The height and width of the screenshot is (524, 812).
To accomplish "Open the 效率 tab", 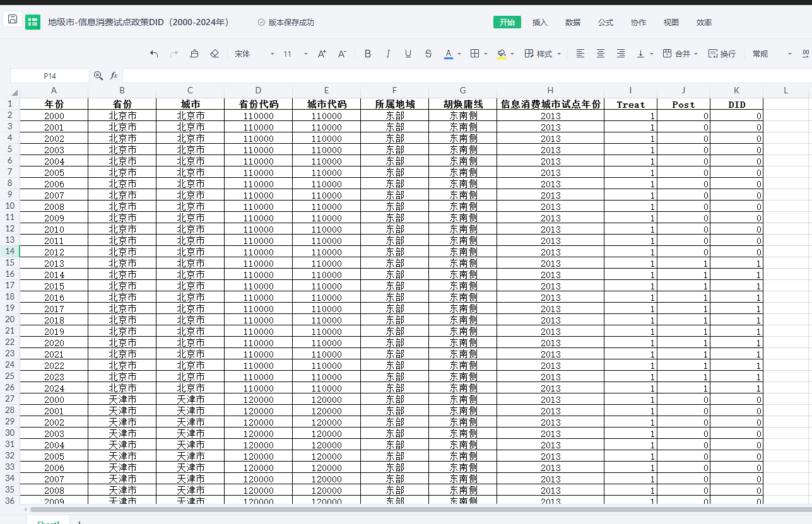I will pyautogui.click(x=704, y=23).
